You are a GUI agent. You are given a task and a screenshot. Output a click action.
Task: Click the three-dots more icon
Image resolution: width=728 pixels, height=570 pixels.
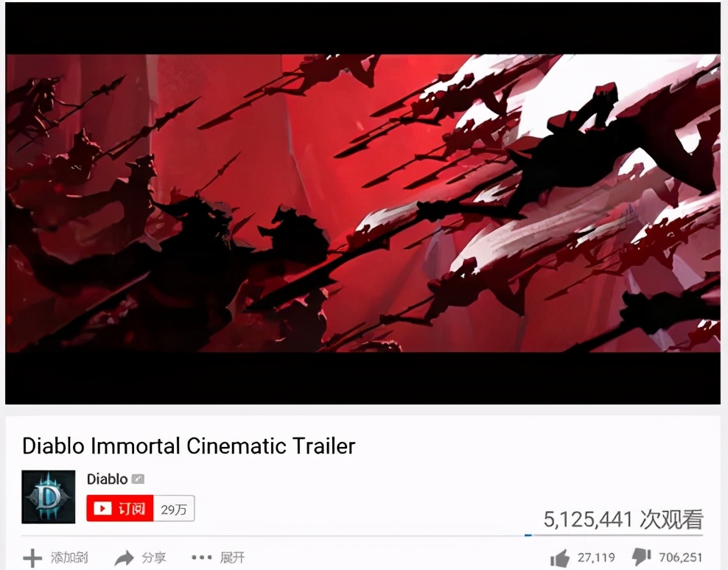pos(201,557)
